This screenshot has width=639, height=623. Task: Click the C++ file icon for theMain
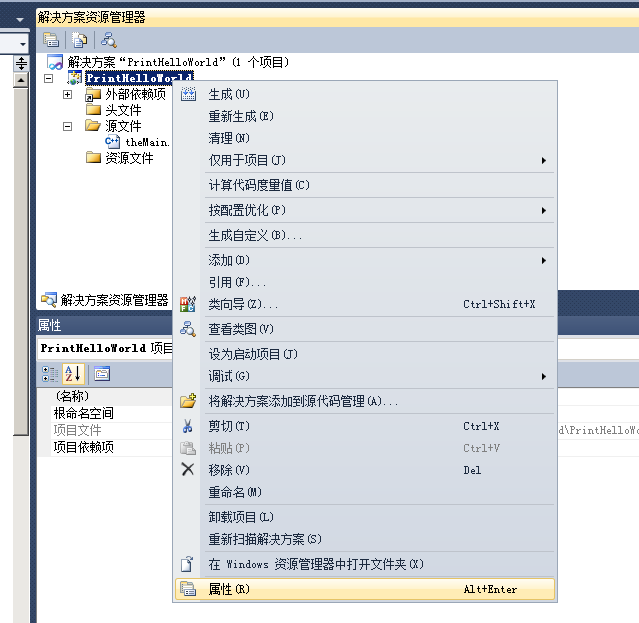click(112, 142)
